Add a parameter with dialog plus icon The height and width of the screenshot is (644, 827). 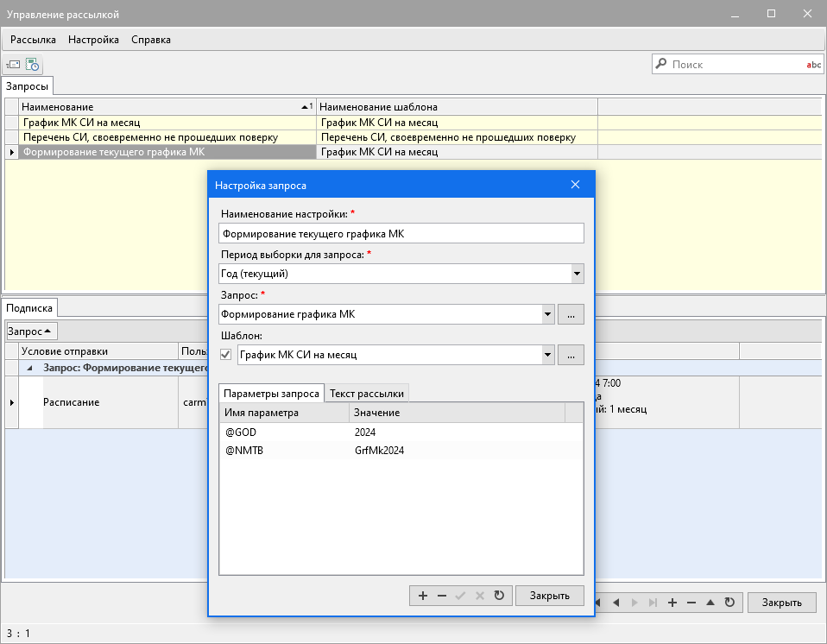(x=422, y=596)
